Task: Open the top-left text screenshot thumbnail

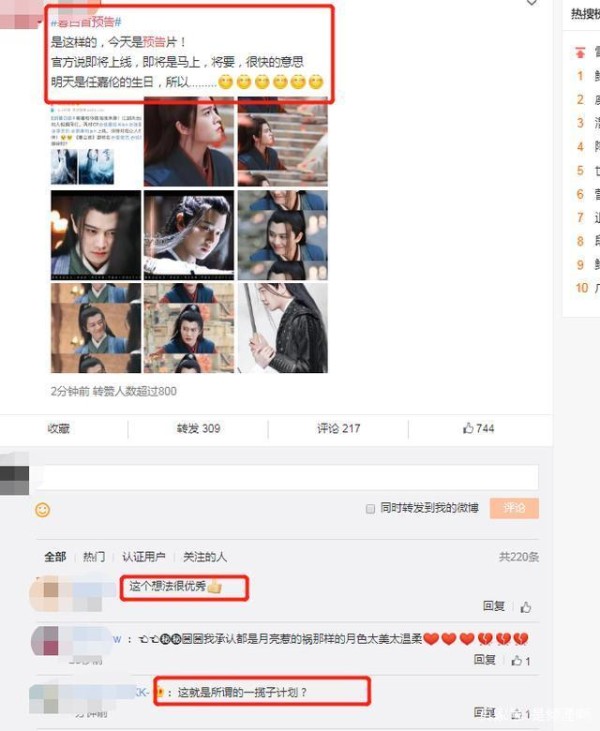Action: tap(96, 143)
